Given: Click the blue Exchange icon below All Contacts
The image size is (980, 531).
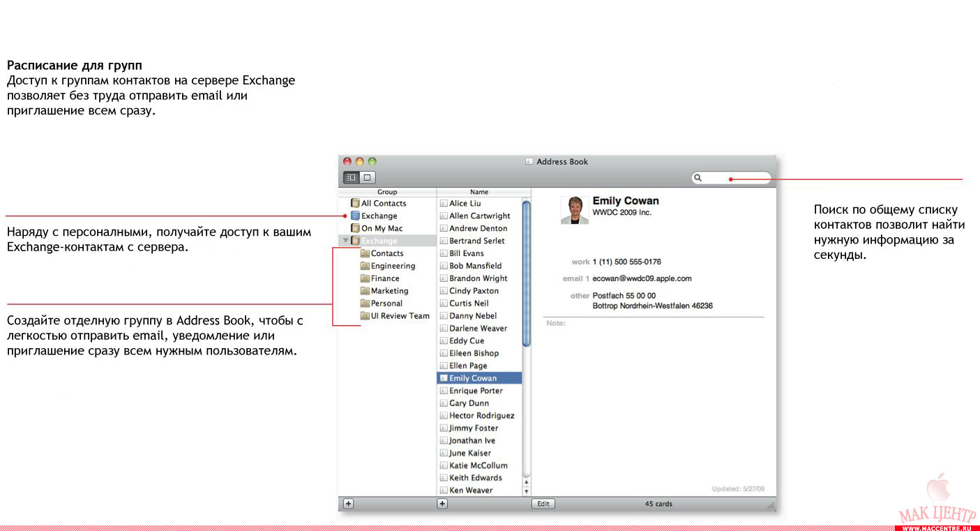Looking at the screenshot, I should pos(355,216).
